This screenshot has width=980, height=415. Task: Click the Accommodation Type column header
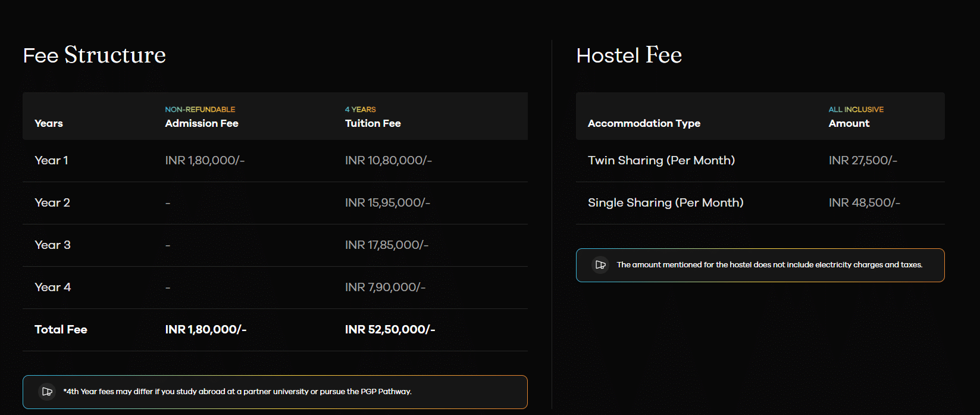644,123
